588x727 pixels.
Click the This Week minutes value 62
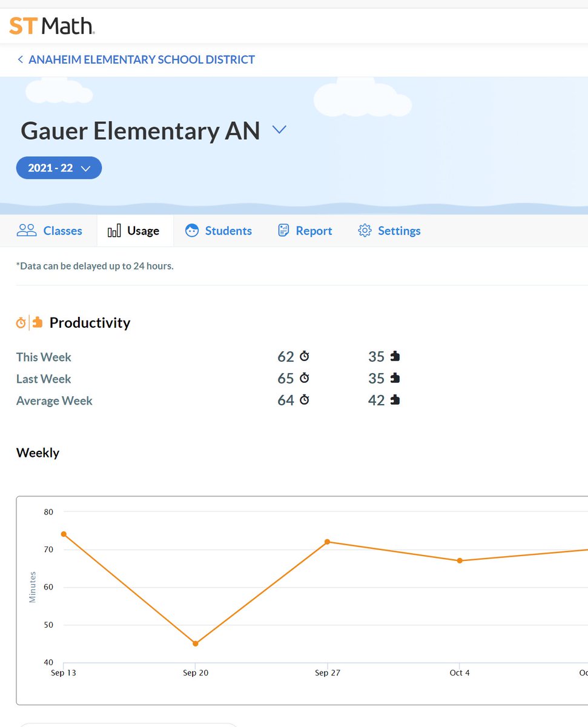(286, 356)
